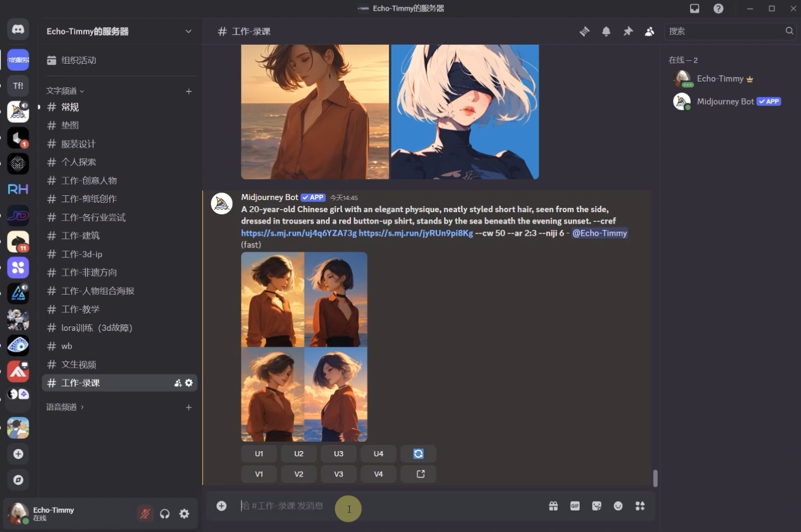Select the 工作-人物组合海报 channel
The width and height of the screenshot is (801, 532).
tap(120, 291)
